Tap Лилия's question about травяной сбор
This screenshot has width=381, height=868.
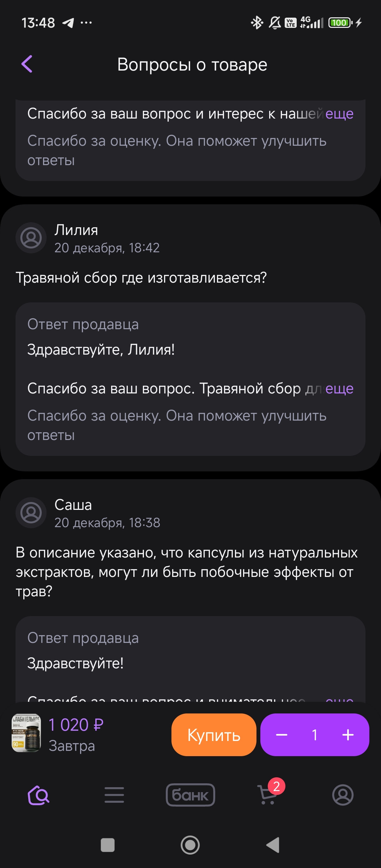tap(141, 278)
